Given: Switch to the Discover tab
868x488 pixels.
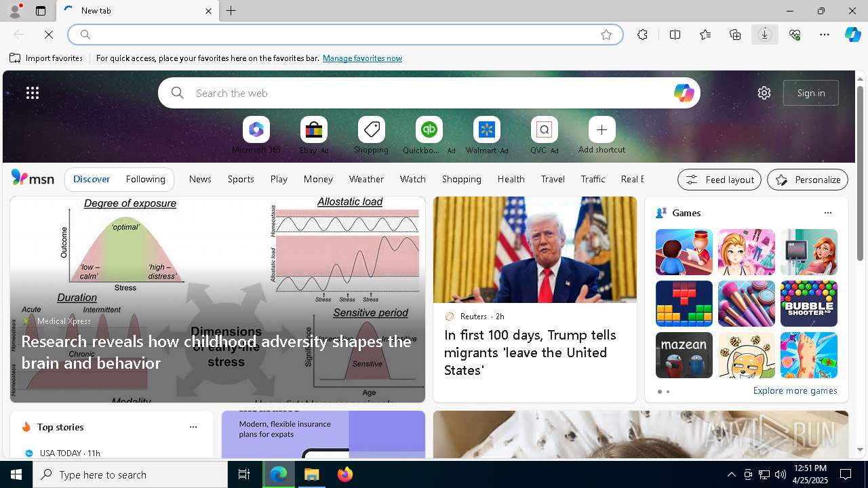Looking at the screenshot, I should [92, 179].
